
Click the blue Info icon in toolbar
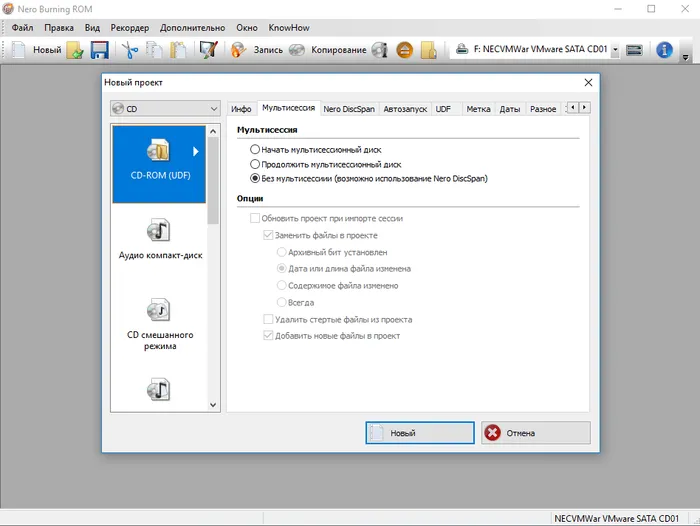point(664,50)
